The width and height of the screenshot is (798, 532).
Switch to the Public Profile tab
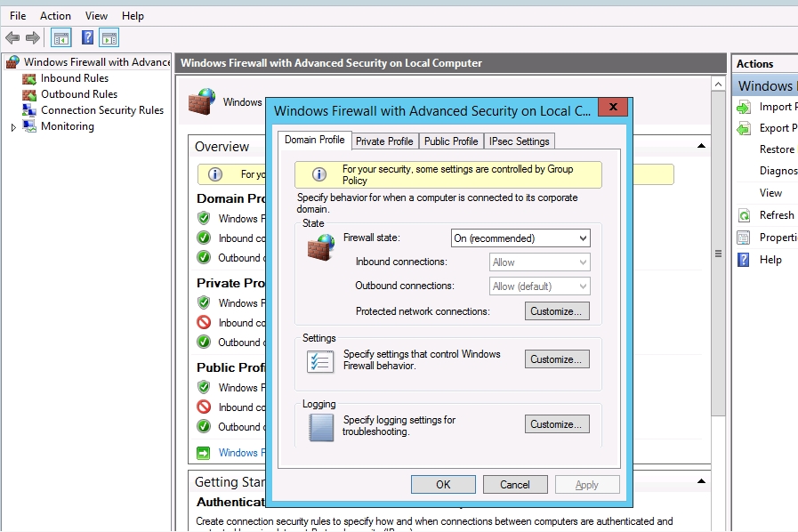pyautogui.click(x=451, y=141)
